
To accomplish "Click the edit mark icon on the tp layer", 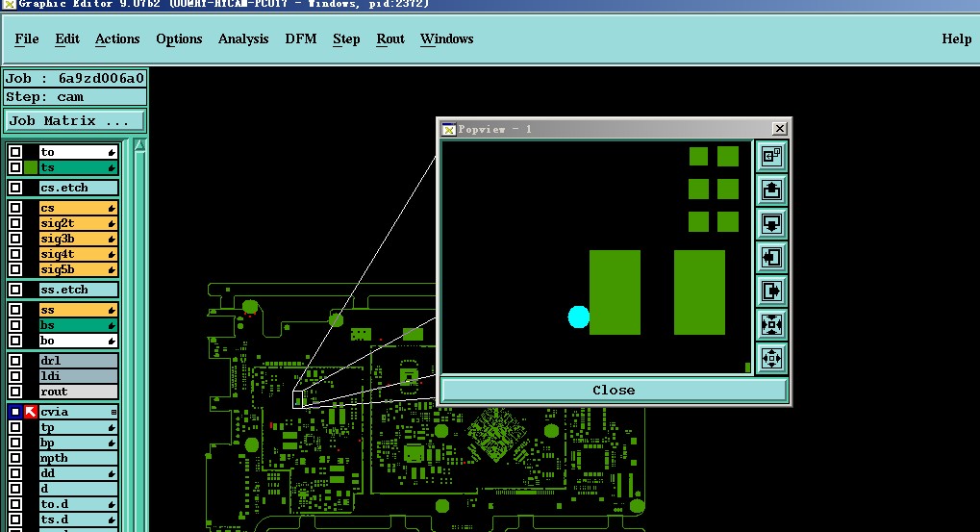I will pyautogui.click(x=112, y=427).
